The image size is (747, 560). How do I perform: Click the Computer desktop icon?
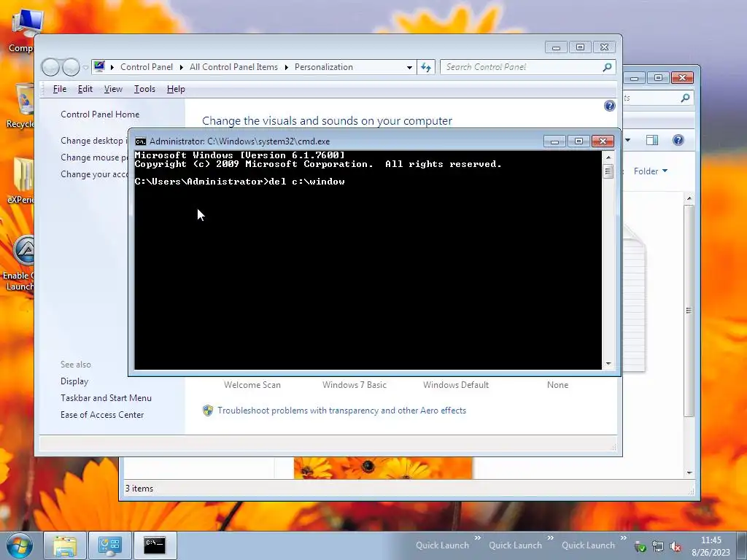23,31
